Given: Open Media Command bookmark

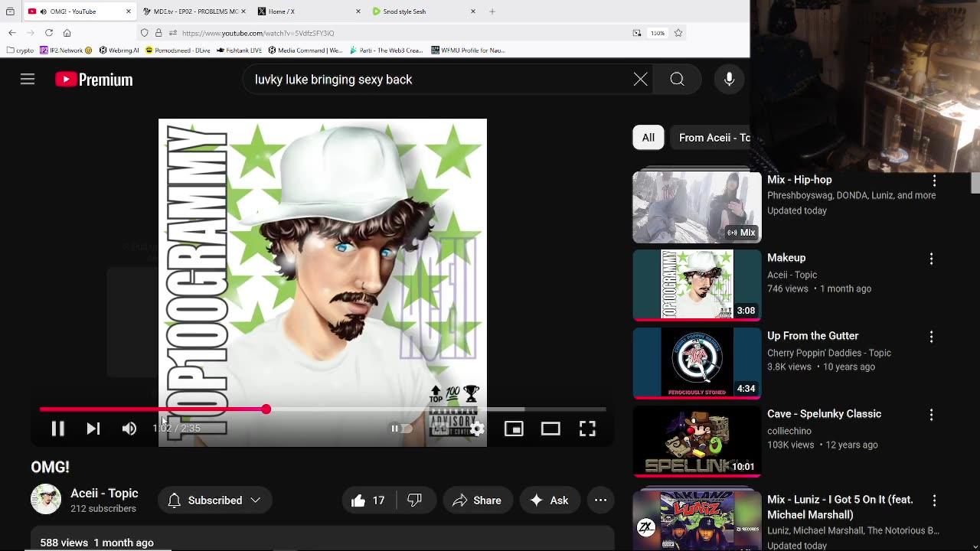Looking at the screenshot, I should pyautogui.click(x=305, y=51).
